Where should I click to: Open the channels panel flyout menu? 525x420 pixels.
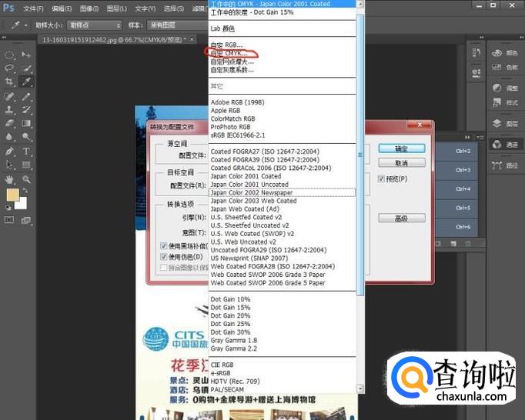pos(480,137)
